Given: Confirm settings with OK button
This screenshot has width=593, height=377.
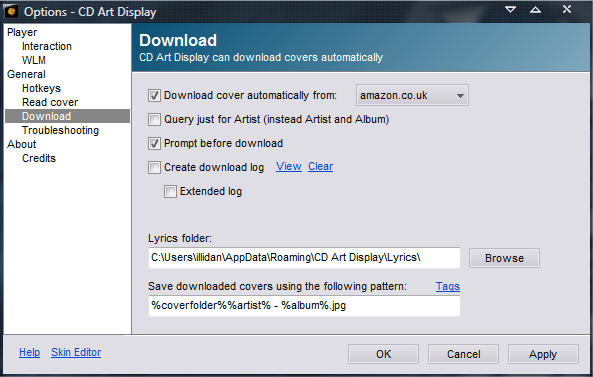Looking at the screenshot, I should coord(383,354).
